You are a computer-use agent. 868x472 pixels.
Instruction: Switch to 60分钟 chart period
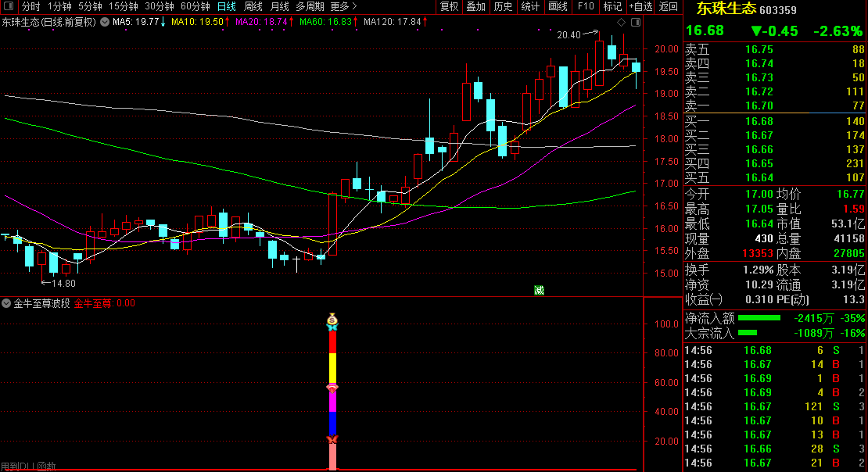pyautogui.click(x=195, y=6)
